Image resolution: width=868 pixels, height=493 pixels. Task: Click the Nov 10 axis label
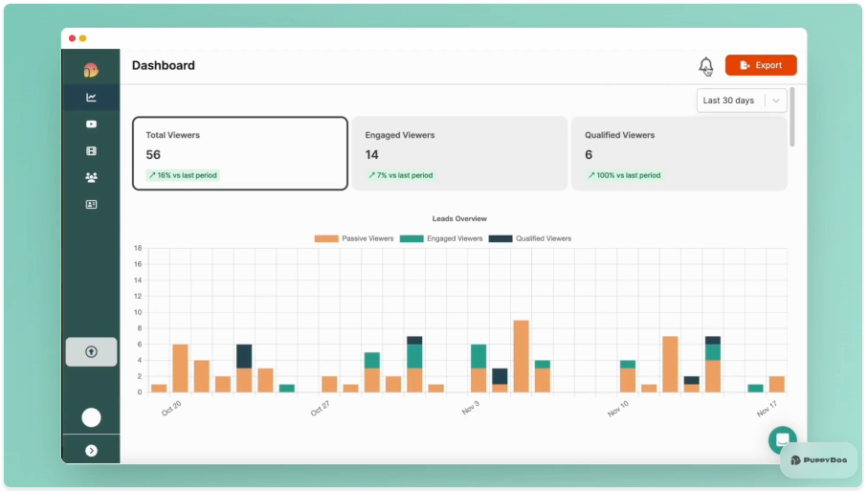[618, 409]
